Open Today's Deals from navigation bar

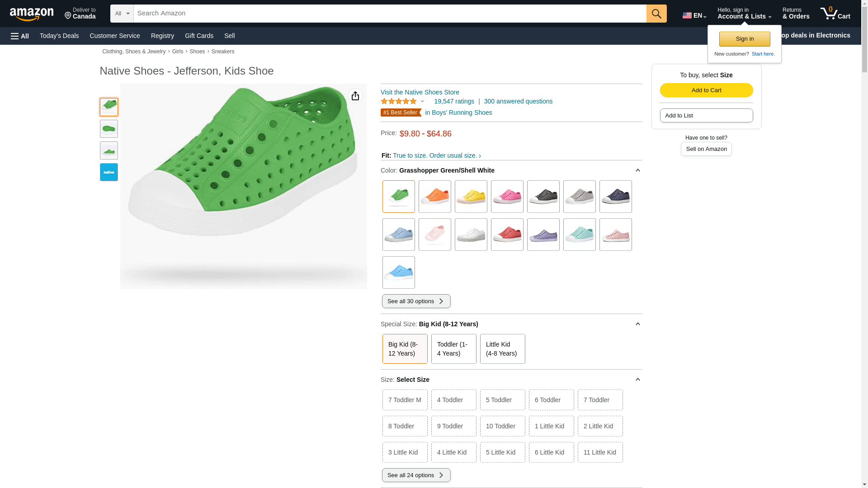59,36
